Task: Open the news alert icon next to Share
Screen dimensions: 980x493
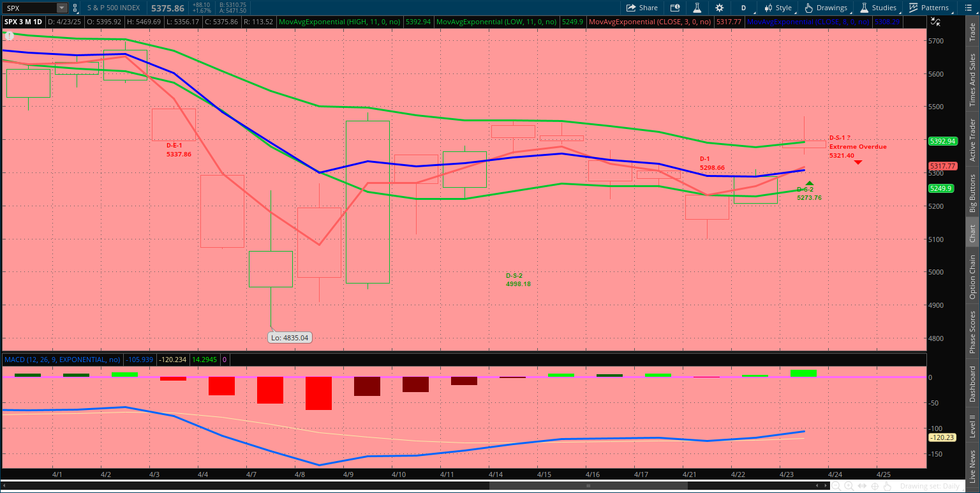Action: [675, 8]
